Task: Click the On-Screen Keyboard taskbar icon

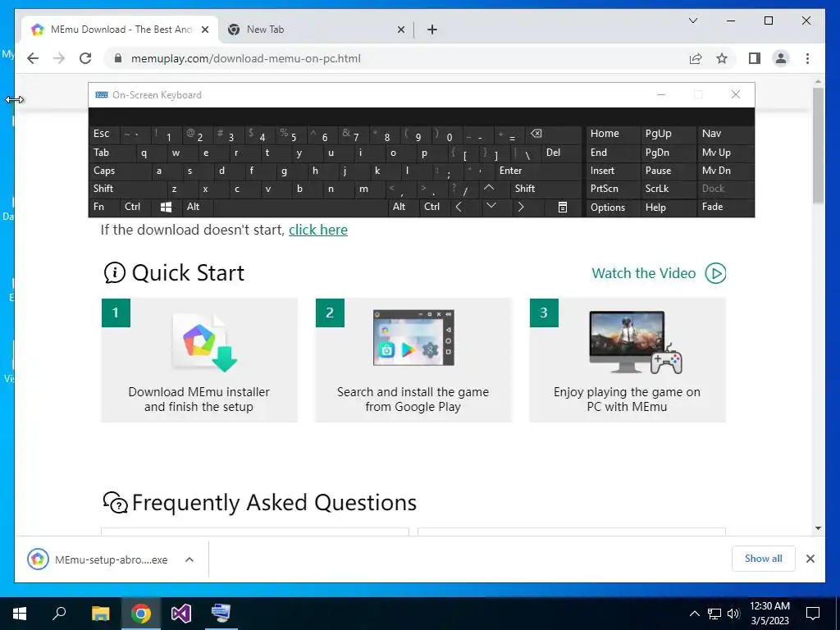Action: [x=221, y=614]
